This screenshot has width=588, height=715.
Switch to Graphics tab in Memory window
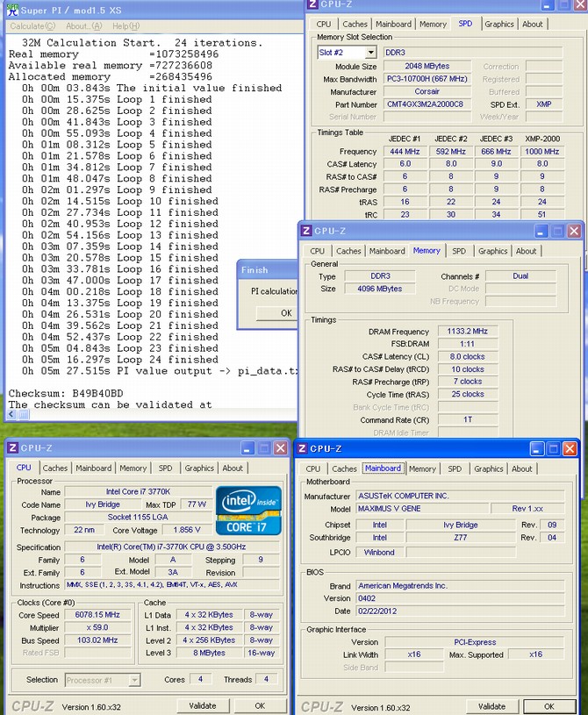coord(492,251)
